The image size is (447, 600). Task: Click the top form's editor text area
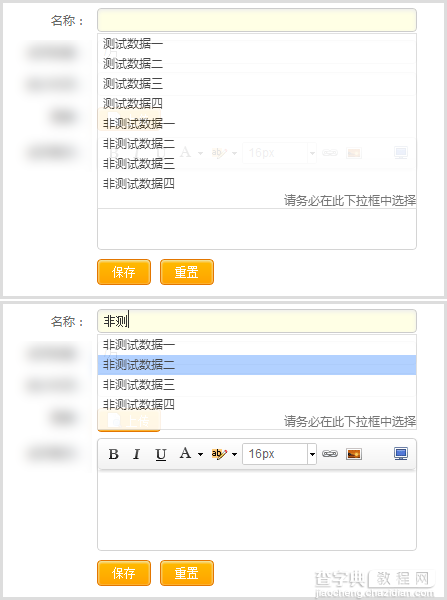257,229
